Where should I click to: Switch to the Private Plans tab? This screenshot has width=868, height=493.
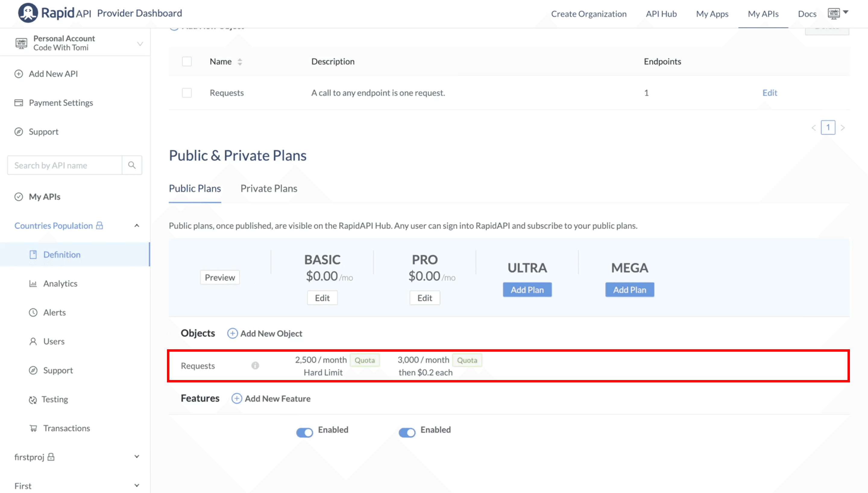point(269,188)
